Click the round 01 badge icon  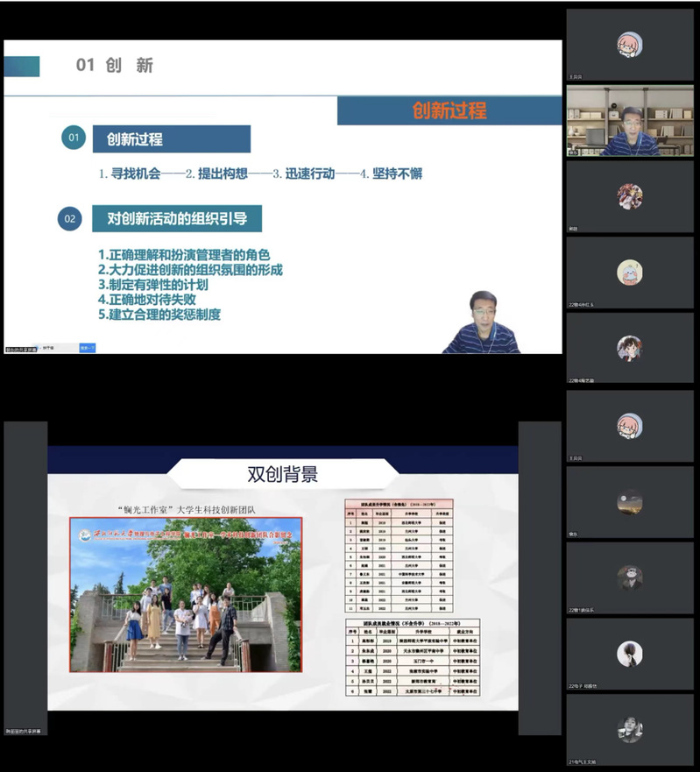74,138
